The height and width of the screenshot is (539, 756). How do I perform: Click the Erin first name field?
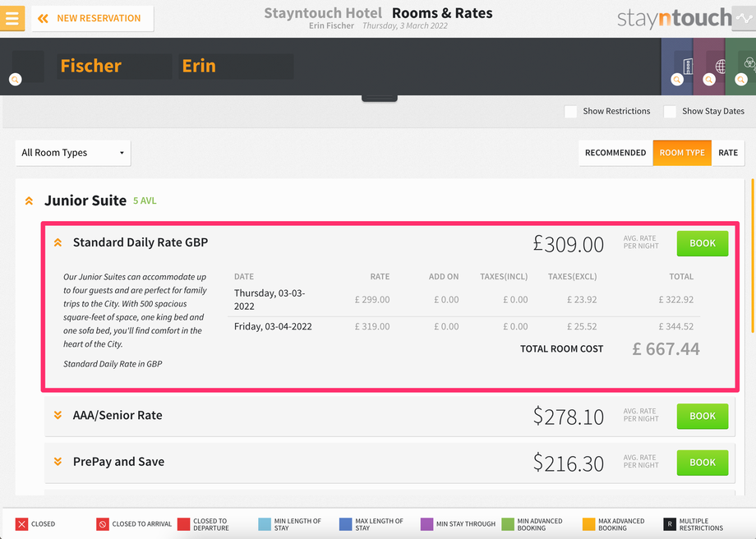point(236,66)
